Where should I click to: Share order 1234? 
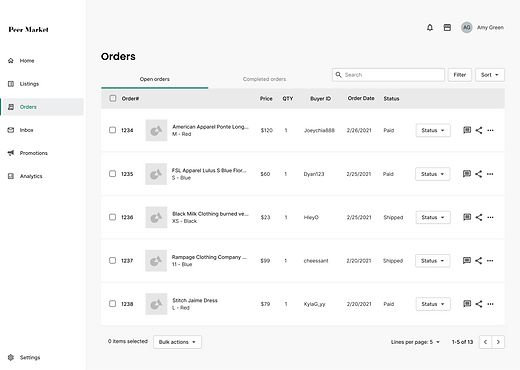479,130
